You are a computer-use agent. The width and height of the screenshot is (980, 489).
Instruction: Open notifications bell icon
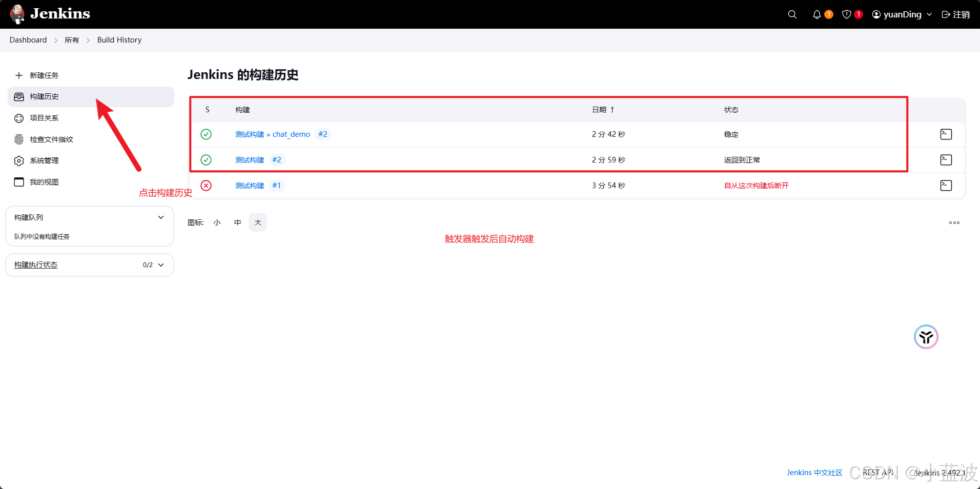(x=817, y=14)
